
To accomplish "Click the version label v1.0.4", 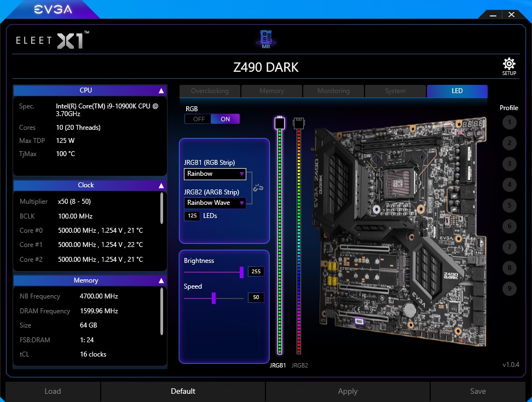I will pyautogui.click(x=511, y=365).
